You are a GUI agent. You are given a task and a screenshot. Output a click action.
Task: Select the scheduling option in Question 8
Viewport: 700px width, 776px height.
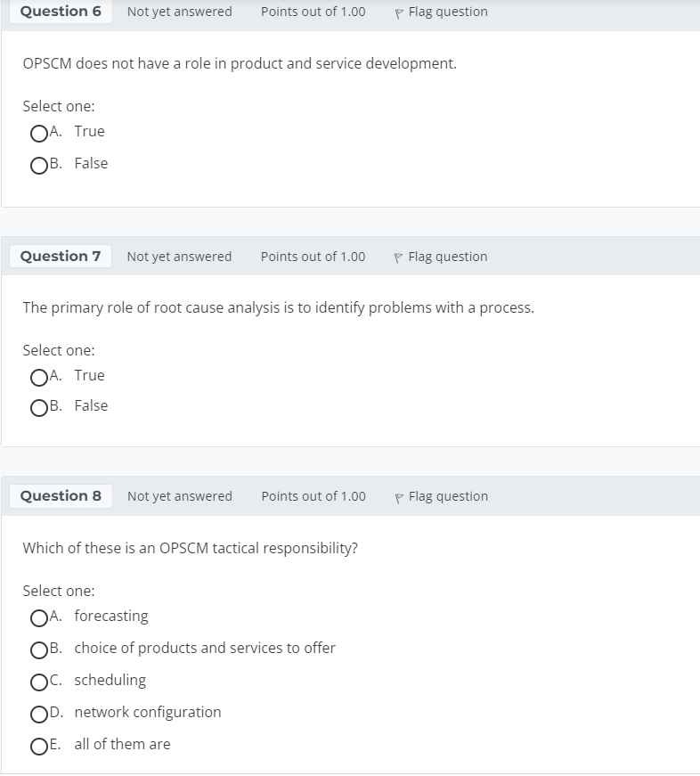click(x=39, y=682)
